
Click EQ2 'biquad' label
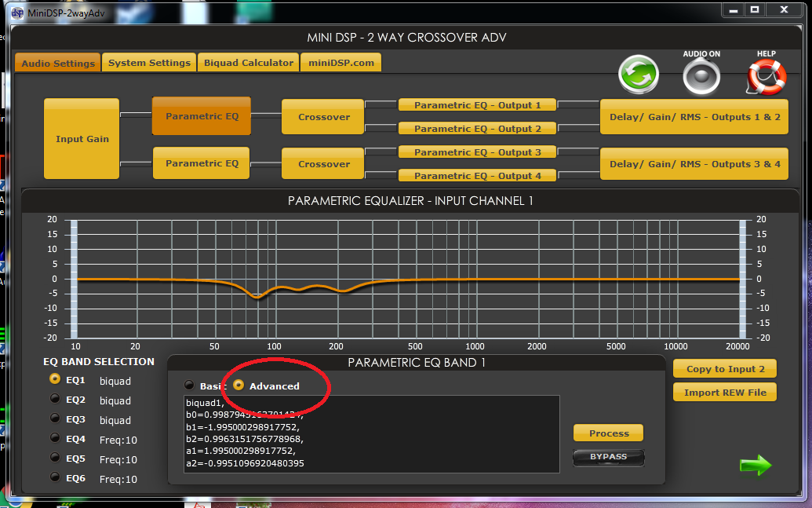tap(115, 400)
